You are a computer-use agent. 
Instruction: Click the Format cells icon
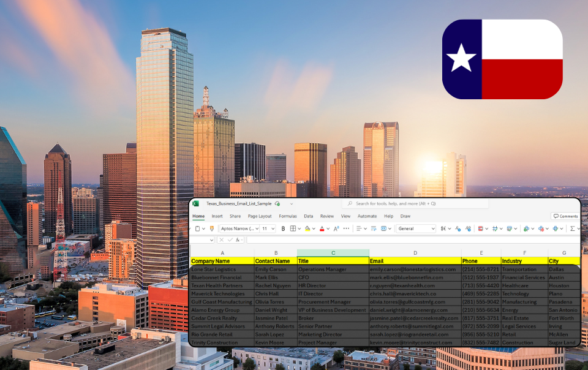pos(556,228)
